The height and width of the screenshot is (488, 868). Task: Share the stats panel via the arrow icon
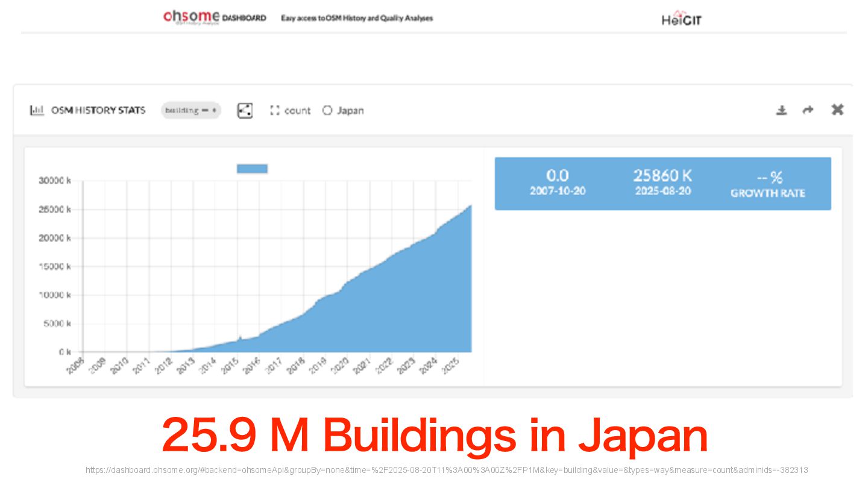coord(808,110)
